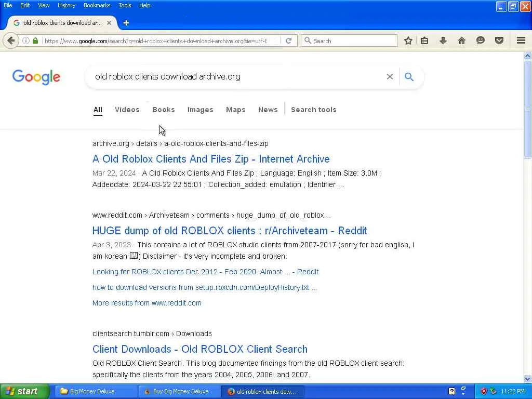Open the View menu
Image resolution: width=532 pixels, height=399 pixels.
[44, 5]
